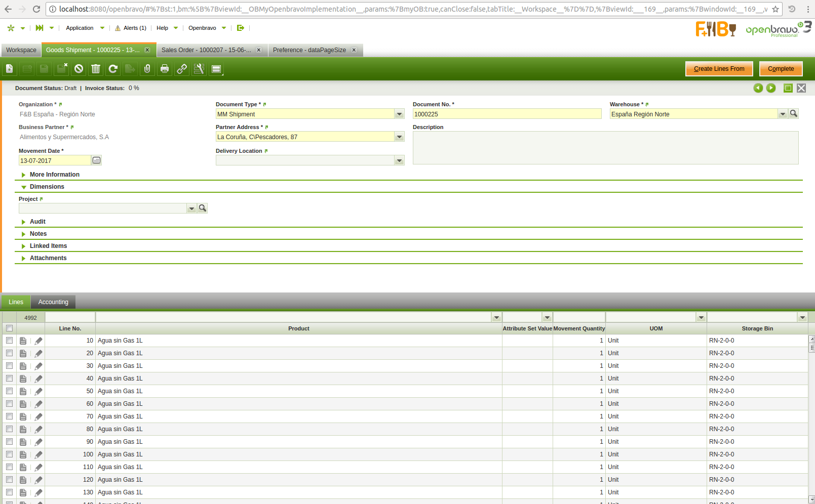Toggle the select-all lines header checkbox
This screenshot has width=815, height=504.
click(9, 328)
